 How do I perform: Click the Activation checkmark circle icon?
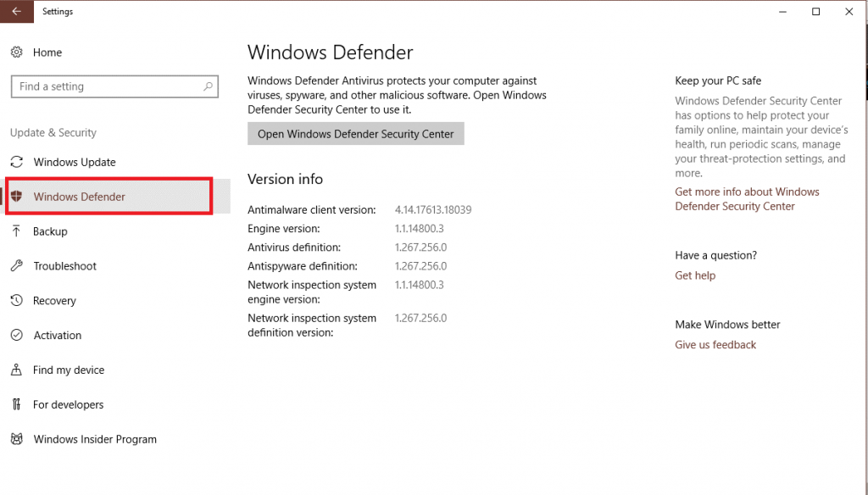pos(17,335)
